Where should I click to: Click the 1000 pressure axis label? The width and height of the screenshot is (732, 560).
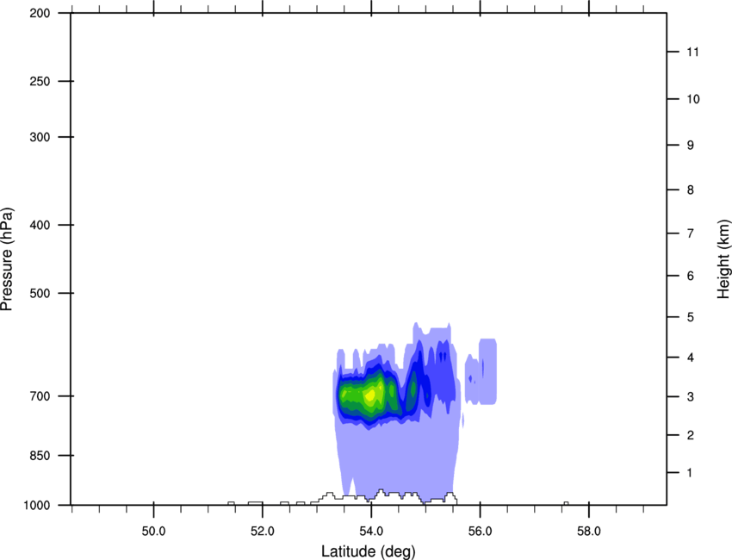click(37, 506)
